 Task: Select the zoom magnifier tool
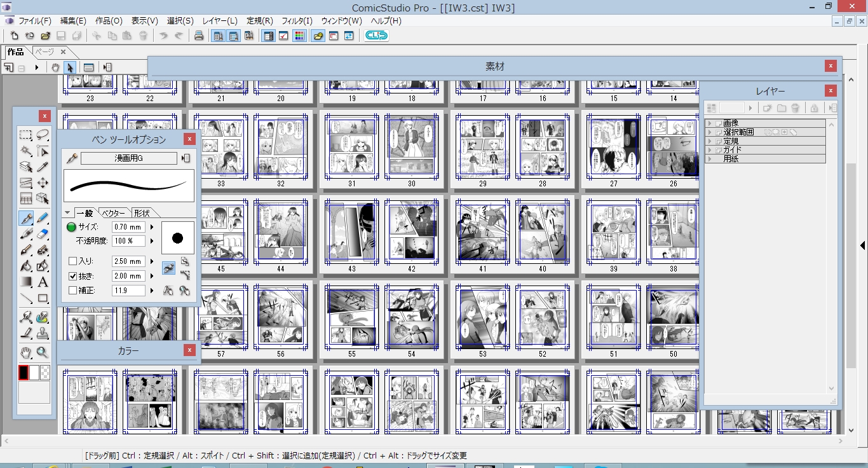43,352
